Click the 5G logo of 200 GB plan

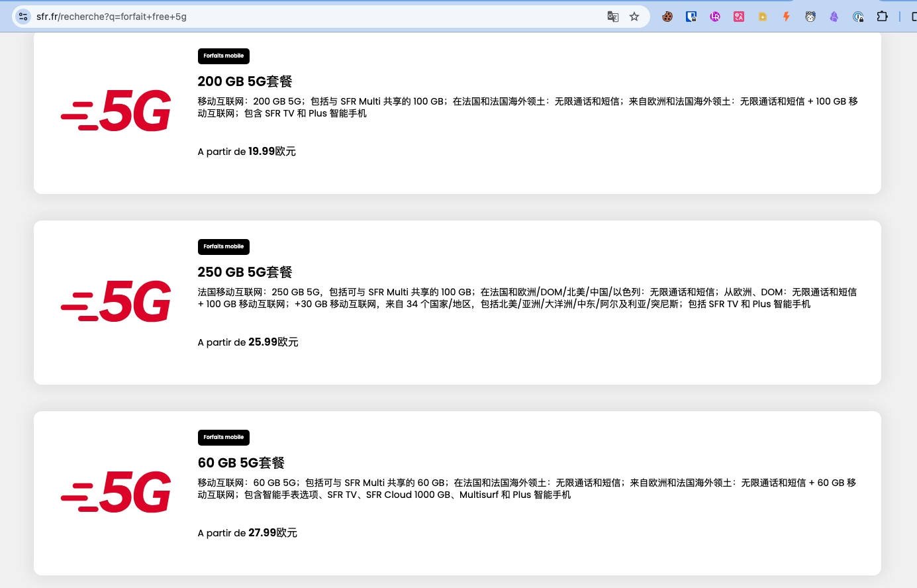pos(116,111)
